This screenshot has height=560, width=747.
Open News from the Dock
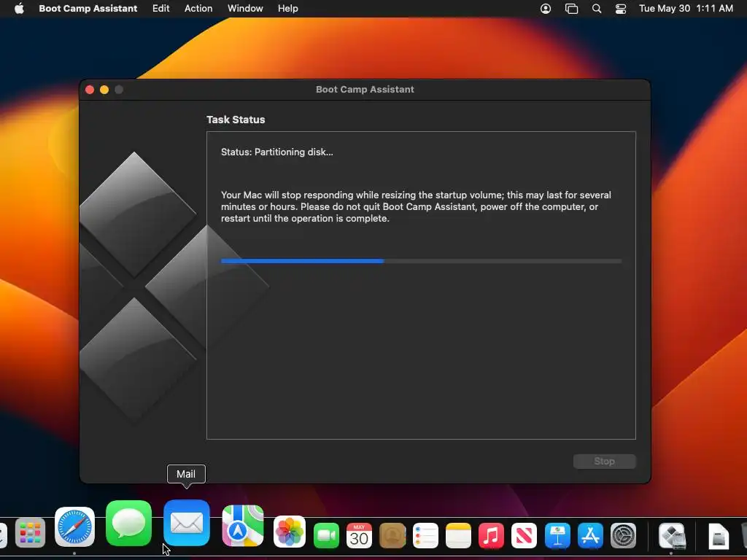pos(524,535)
